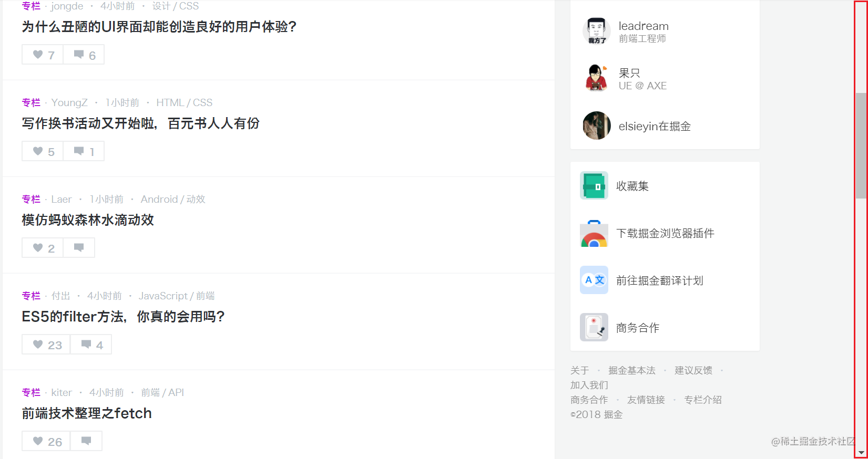The image size is (868, 459).
Task: Open comments on 写作换书活动 article
Action: point(84,151)
